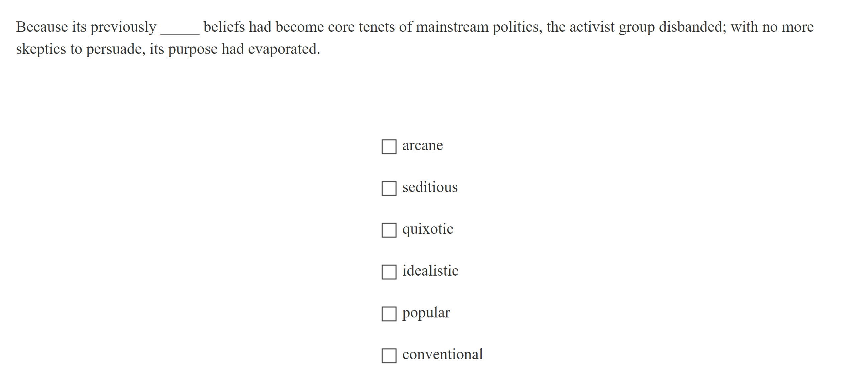Check the quixotic checkbox

pyautogui.click(x=389, y=230)
